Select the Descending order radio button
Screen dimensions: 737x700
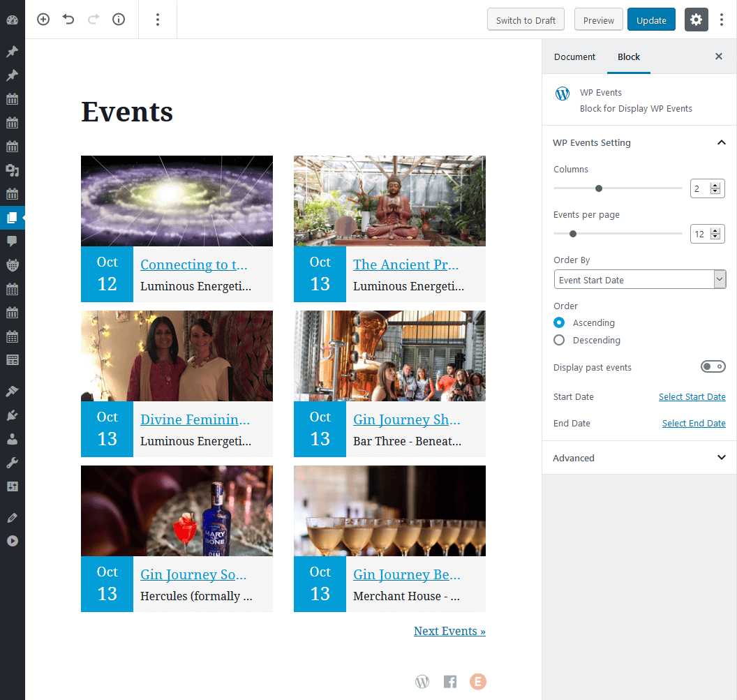click(559, 340)
